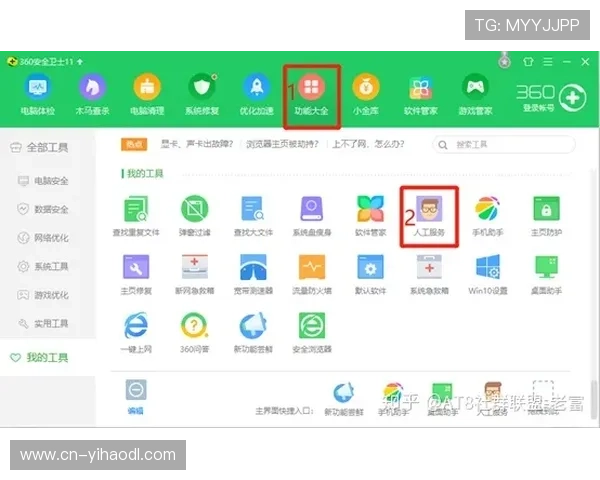Select 实用工具 sidebar category

click(x=43, y=323)
